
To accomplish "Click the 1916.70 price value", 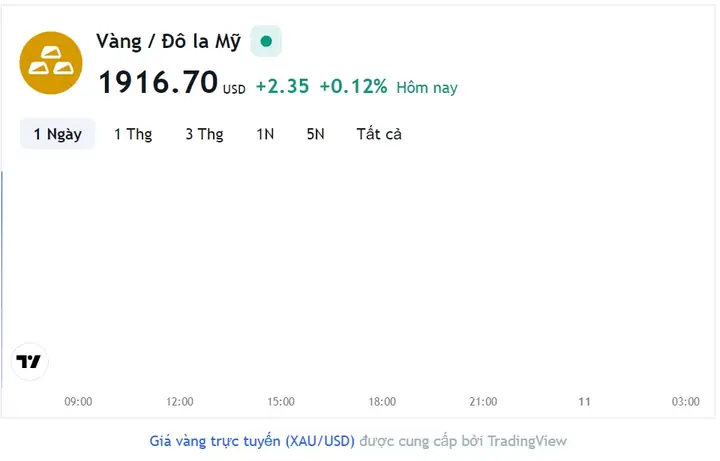I will coord(158,82).
